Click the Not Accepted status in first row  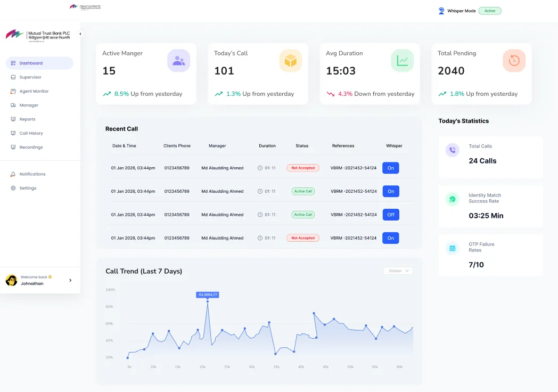(x=302, y=168)
